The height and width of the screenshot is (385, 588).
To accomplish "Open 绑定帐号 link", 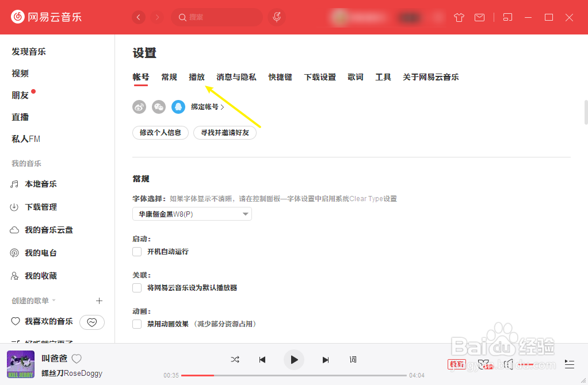I will tap(207, 107).
